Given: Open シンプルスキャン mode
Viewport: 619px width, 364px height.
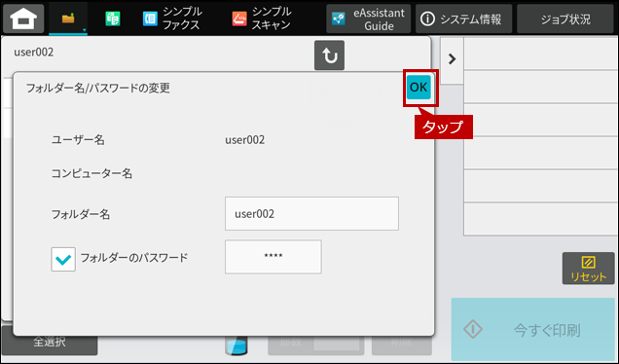Looking at the screenshot, I should [x=262, y=18].
